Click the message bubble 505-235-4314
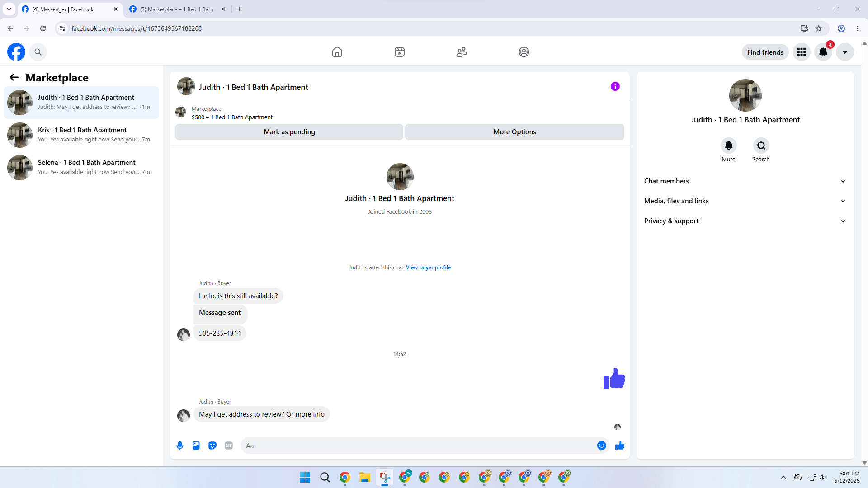 (220, 333)
